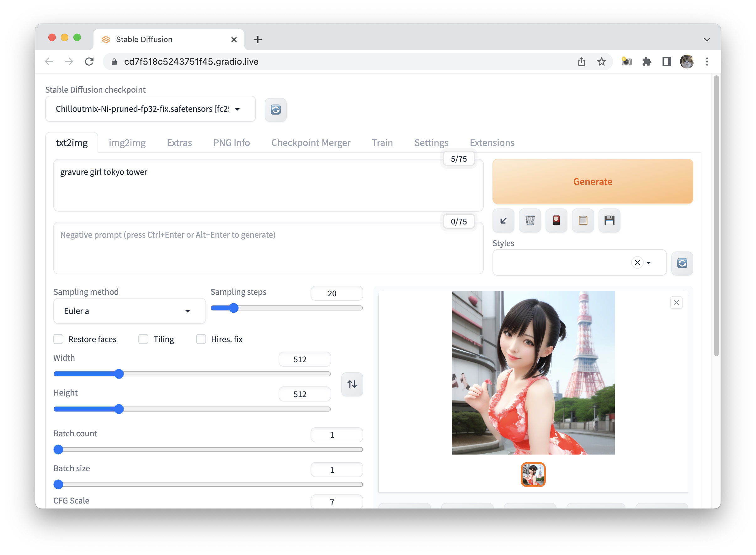Enable the Tiling checkbox
756x555 pixels.
[x=143, y=339]
